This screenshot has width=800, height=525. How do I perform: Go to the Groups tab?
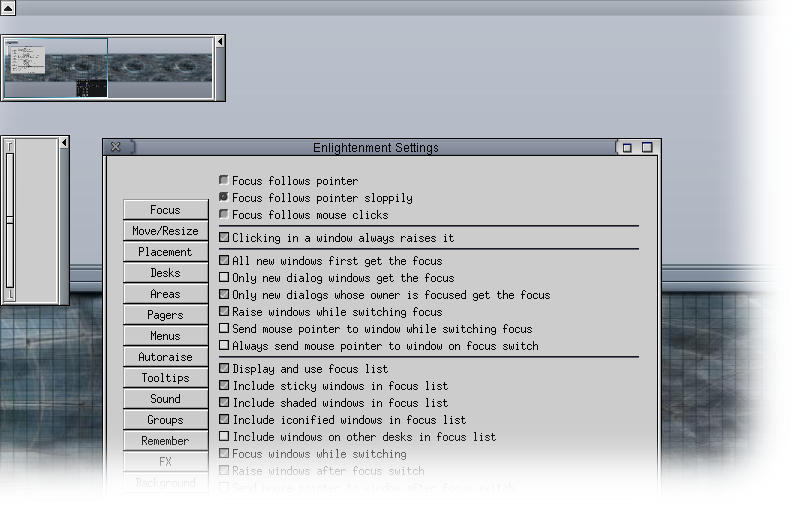[x=165, y=419]
